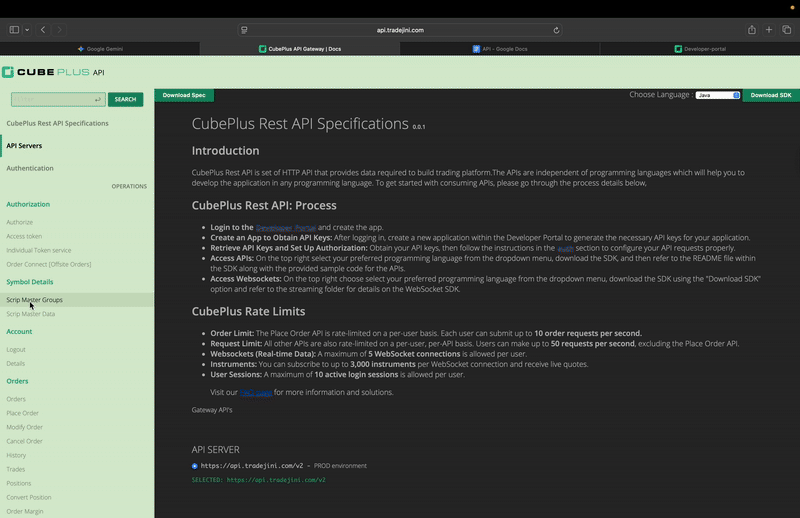Open the sidebar options dropdown arrow
The width and height of the screenshot is (800, 518).
(x=27, y=30)
